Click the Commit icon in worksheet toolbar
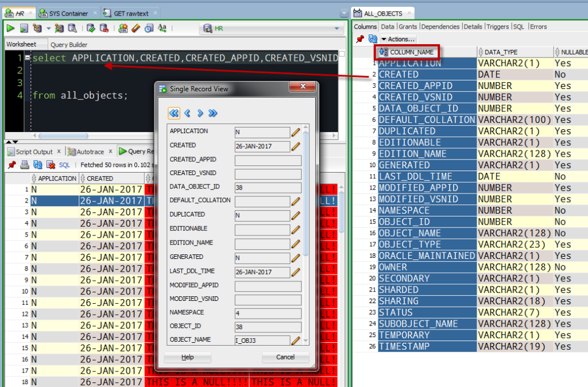Screen dimensions: 588x387 coord(91,28)
